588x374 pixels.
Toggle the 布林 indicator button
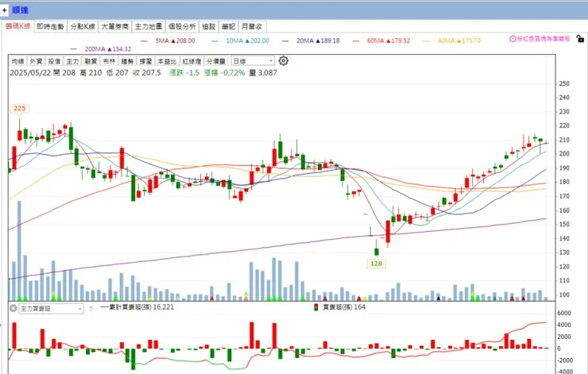pos(109,61)
